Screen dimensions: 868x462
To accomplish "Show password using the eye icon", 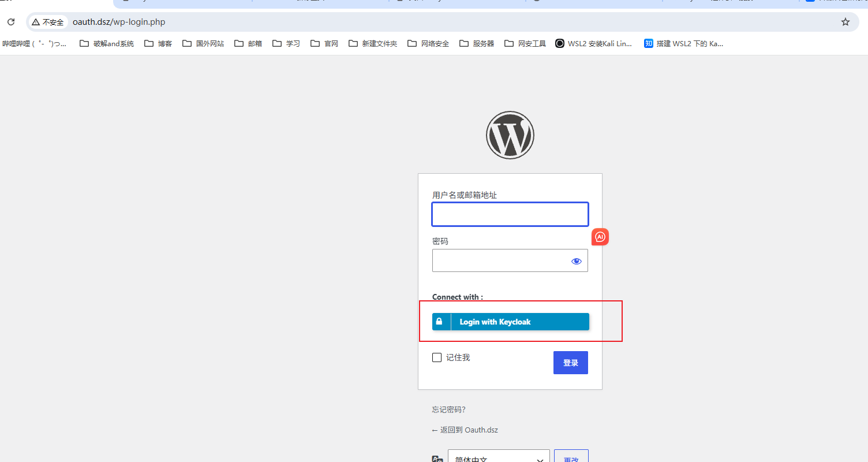I will click(577, 261).
